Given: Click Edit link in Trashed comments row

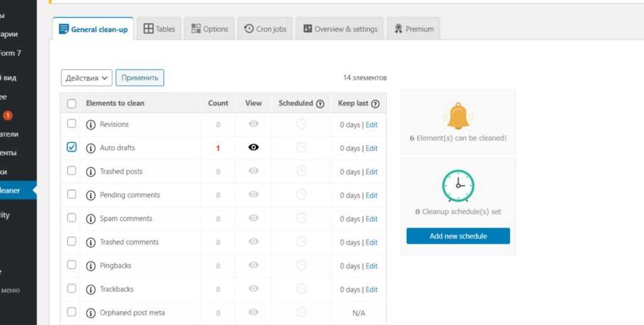Looking at the screenshot, I should click(372, 242).
